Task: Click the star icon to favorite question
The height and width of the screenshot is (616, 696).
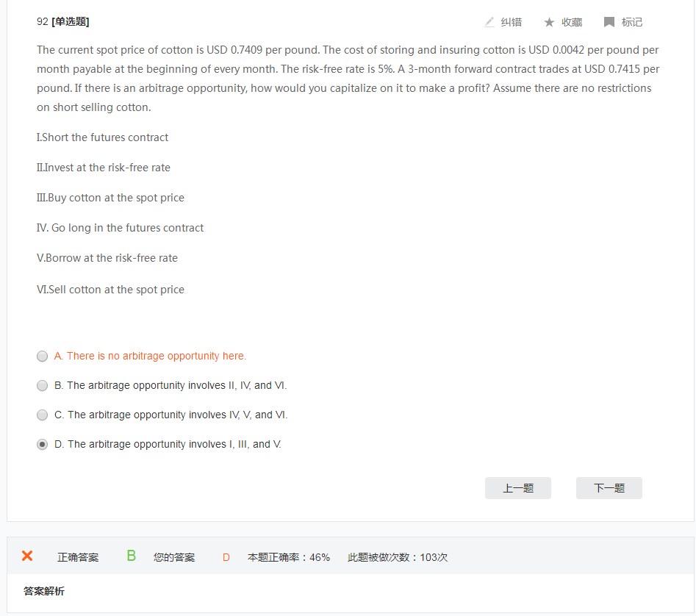Action: tap(549, 22)
